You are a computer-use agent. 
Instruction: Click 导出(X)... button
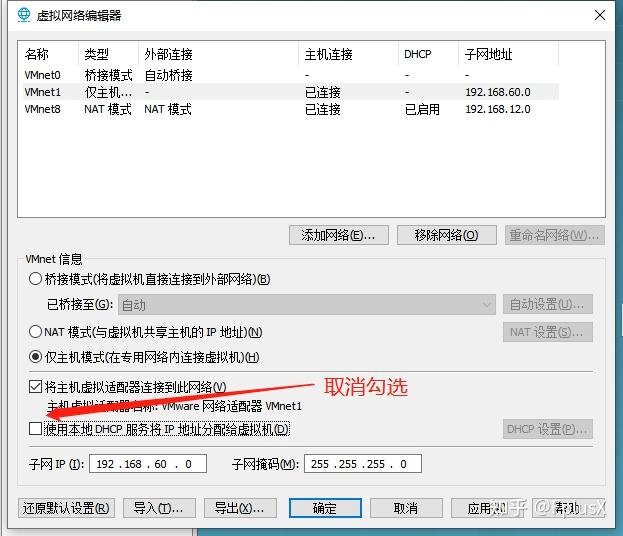pos(240,508)
